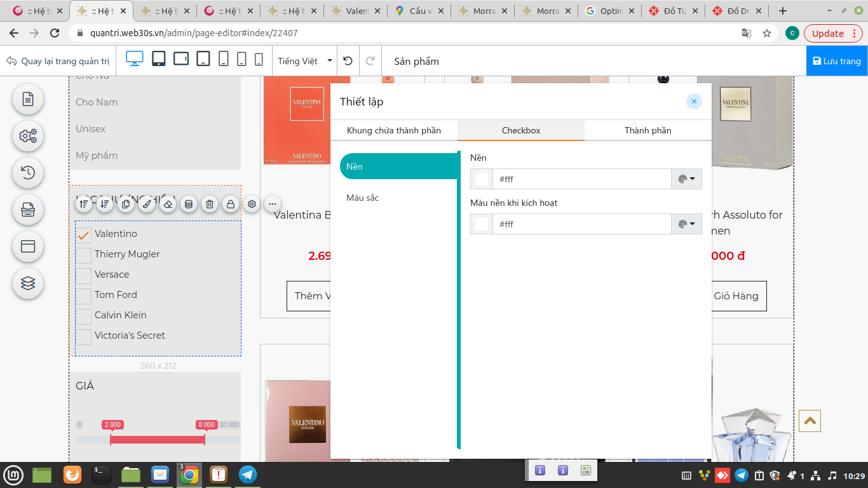The image size is (868, 488).
Task: Reload the browser page
Action: (55, 33)
